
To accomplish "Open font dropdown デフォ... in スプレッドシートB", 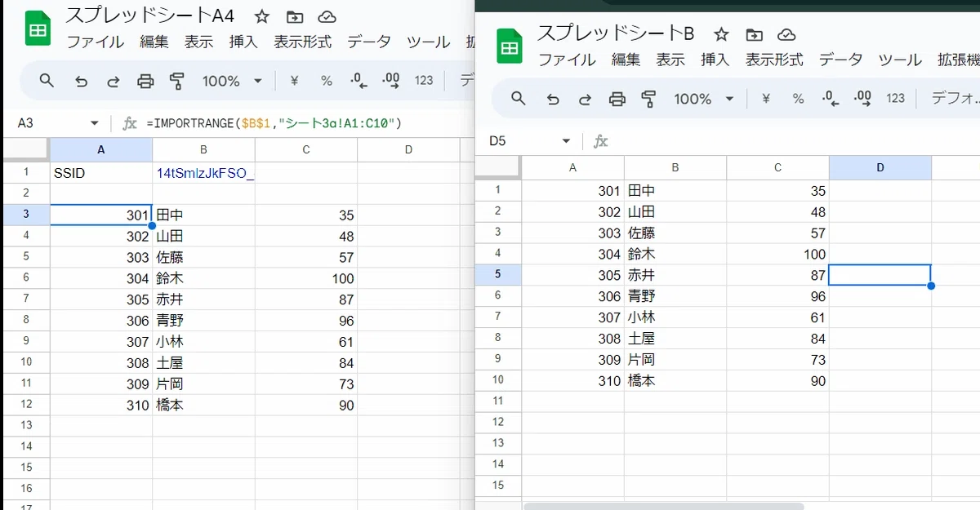I will (954, 99).
